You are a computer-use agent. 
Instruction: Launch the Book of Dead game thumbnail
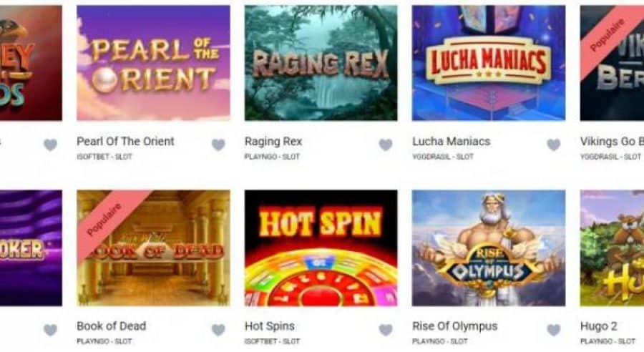coord(153,248)
